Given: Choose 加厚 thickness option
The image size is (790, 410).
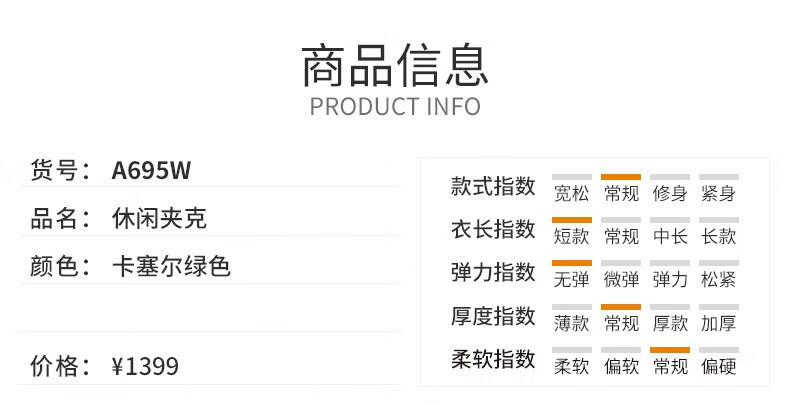Looking at the screenshot, I should [718, 323].
